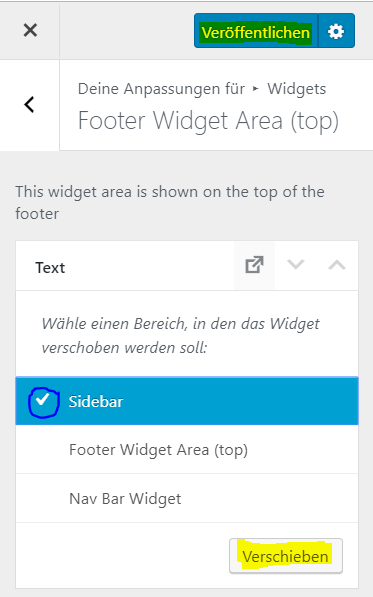Click the Footer Widget Area (top) section heading
The height and width of the screenshot is (597, 373).
pyautogui.click(x=208, y=121)
